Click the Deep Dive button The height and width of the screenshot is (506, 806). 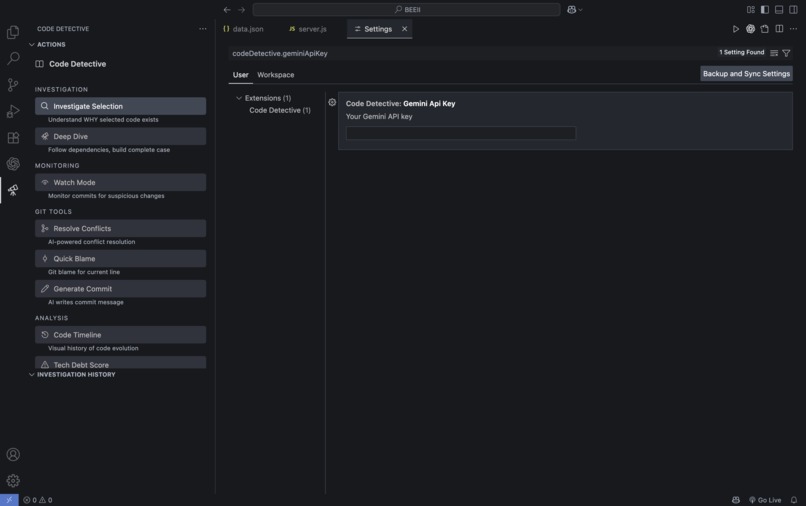tap(120, 136)
